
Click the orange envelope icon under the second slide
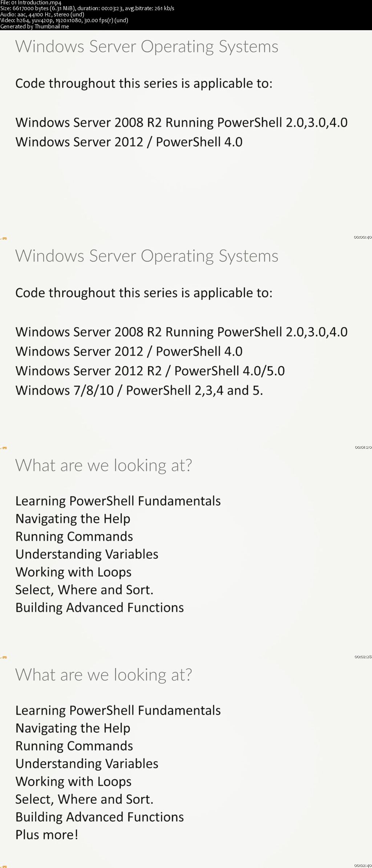pyautogui.click(x=4, y=448)
